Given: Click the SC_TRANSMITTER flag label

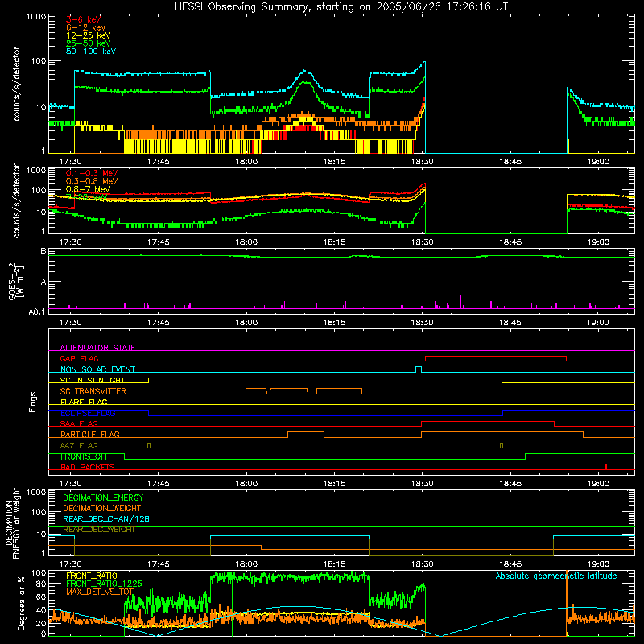Looking at the screenshot, I should tap(93, 391).
